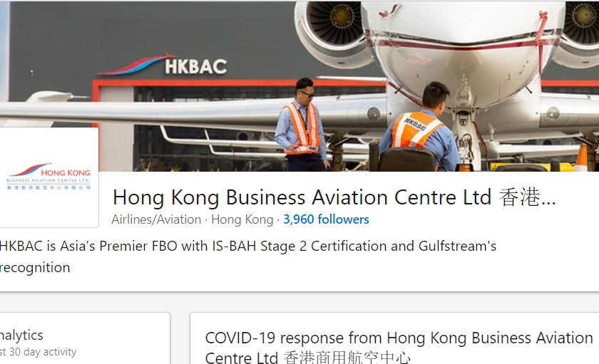Click the Chinese characters after company name
Image resolution: width=599 pixels, height=364 pixels.
coord(526,197)
